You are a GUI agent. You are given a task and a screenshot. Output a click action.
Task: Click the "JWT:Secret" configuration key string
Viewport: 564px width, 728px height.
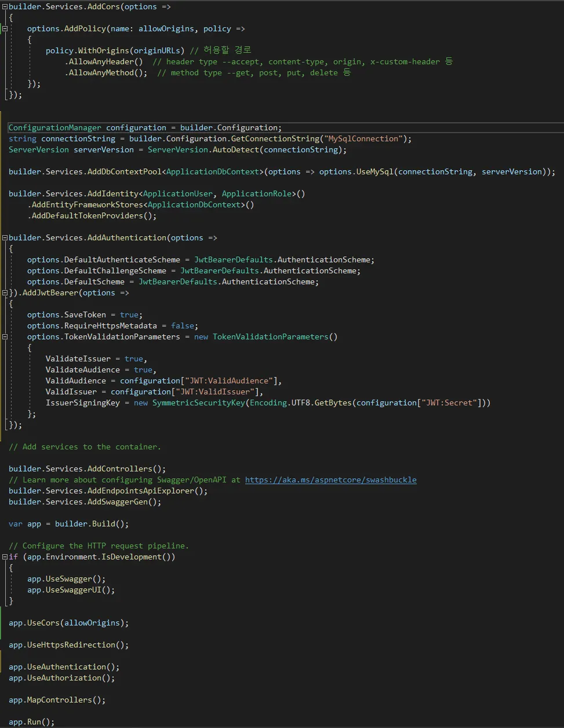point(449,403)
